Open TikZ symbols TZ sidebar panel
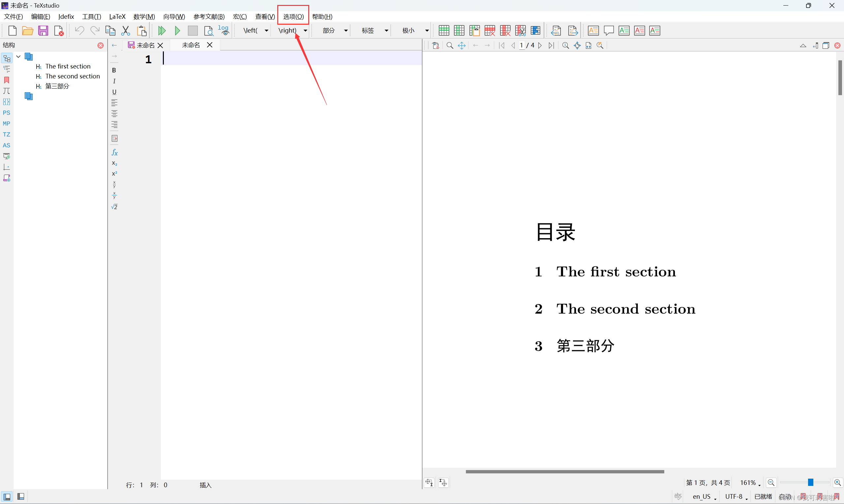 (x=7, y=134)
